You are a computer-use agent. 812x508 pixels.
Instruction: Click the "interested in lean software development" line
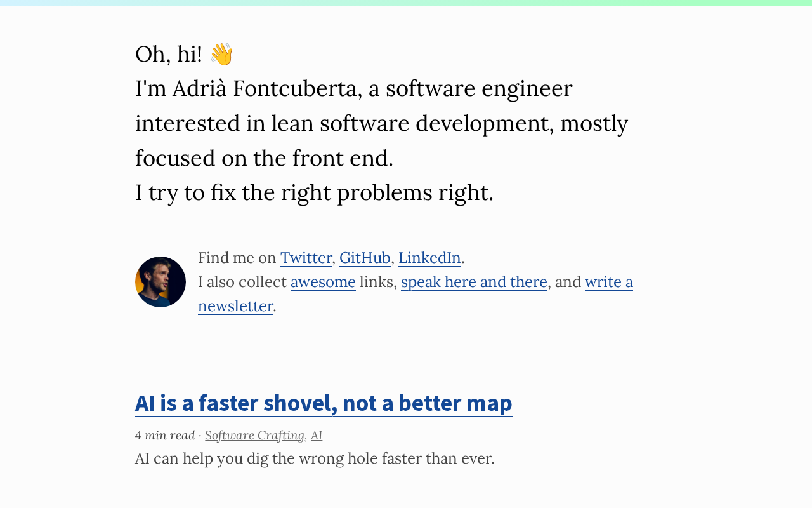pos(381,124)
